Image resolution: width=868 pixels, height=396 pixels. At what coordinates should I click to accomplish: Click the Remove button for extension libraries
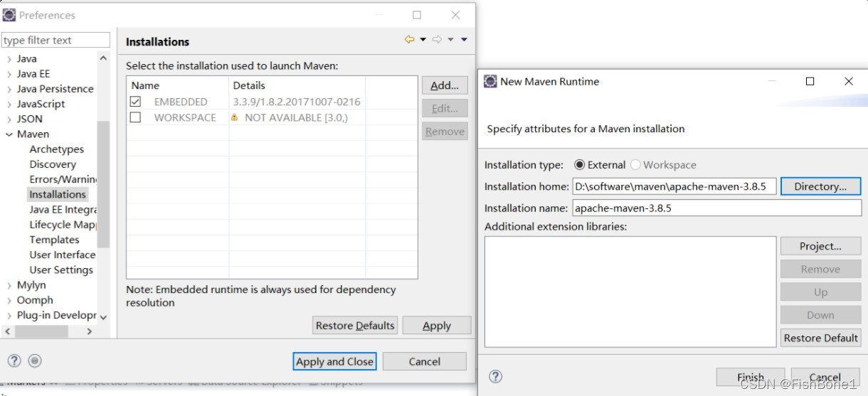pyautogui.click(x=820, y=269)
